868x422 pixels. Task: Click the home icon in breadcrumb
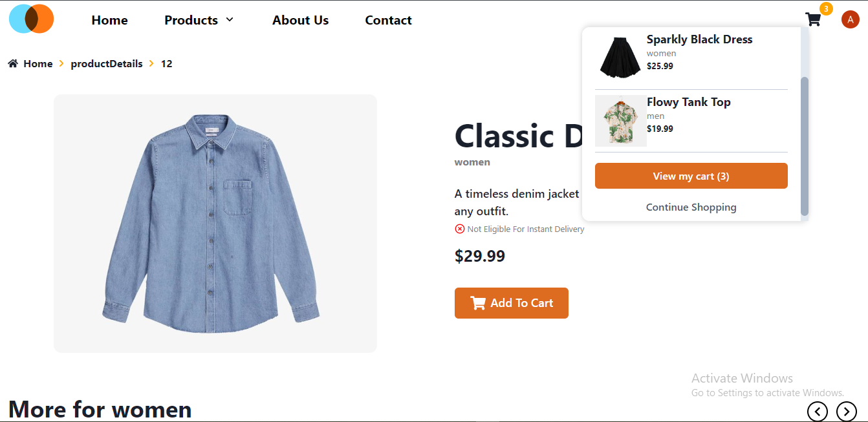[x=13, y=63]
